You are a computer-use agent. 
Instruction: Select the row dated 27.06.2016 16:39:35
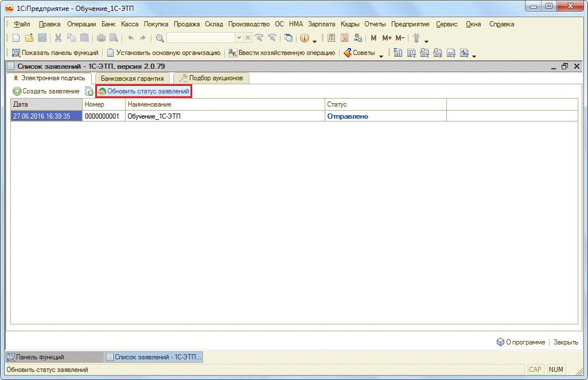click(x=294, y=116)
